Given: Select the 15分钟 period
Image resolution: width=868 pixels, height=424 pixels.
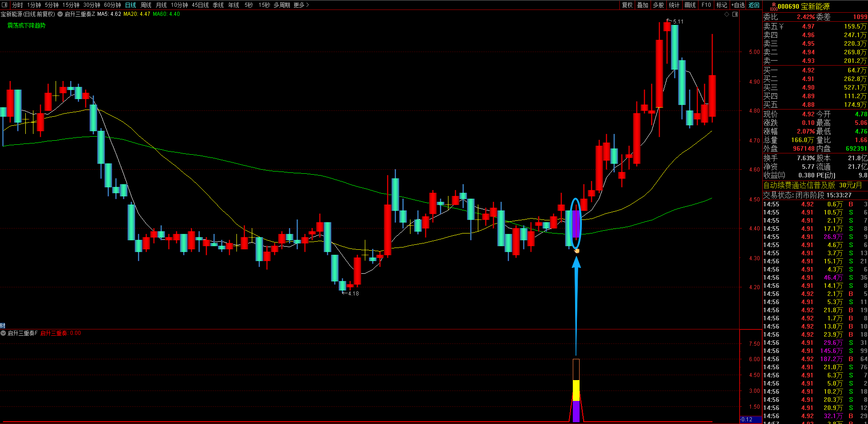Looking at the screenshot, I should pyautogui.click(x=71, y=5).
